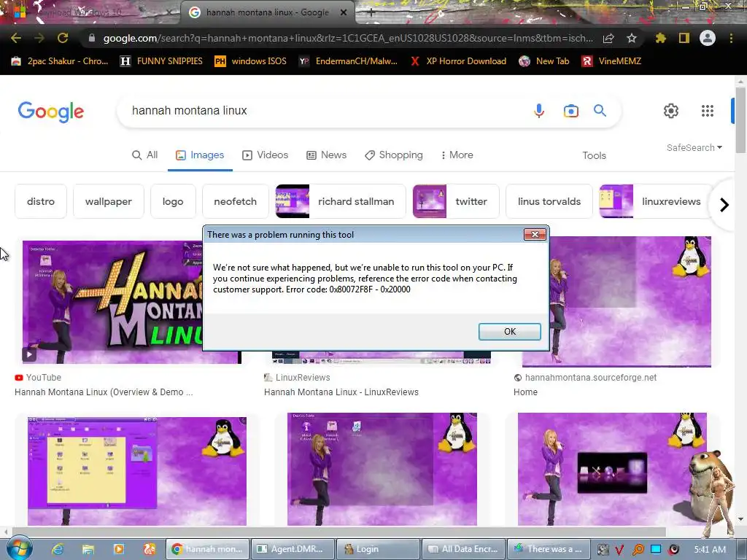Open search Tools

click(594, 156)
